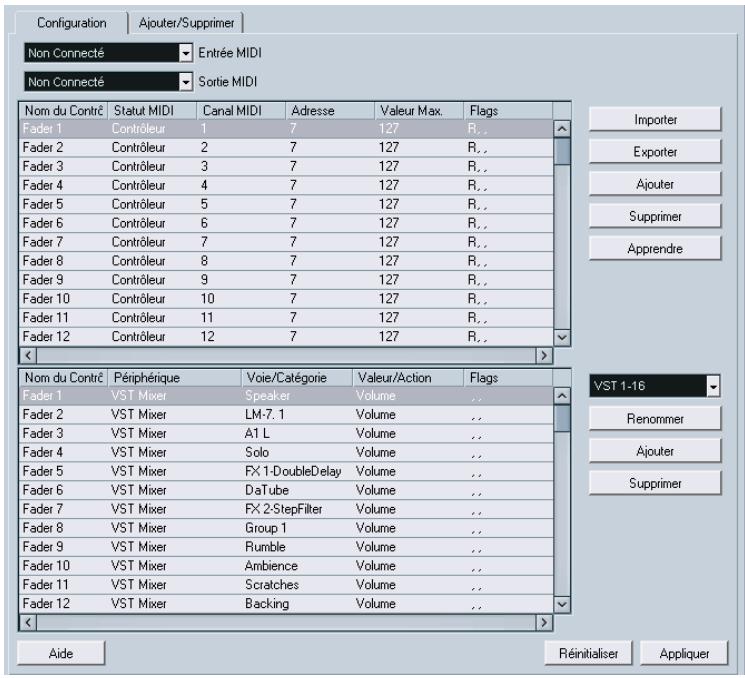
Task: Click the Réinitialiser button
Action: (x=588, y=653)
